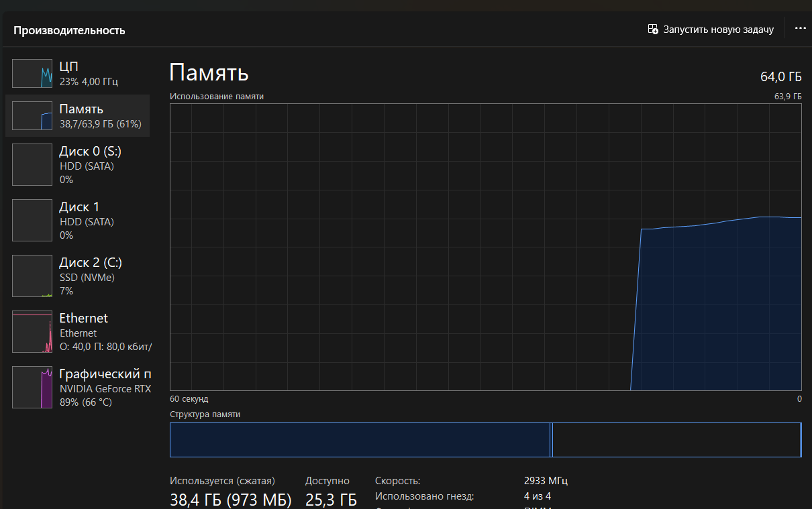Click the empty part of the memory structure bar

(675, 440)
